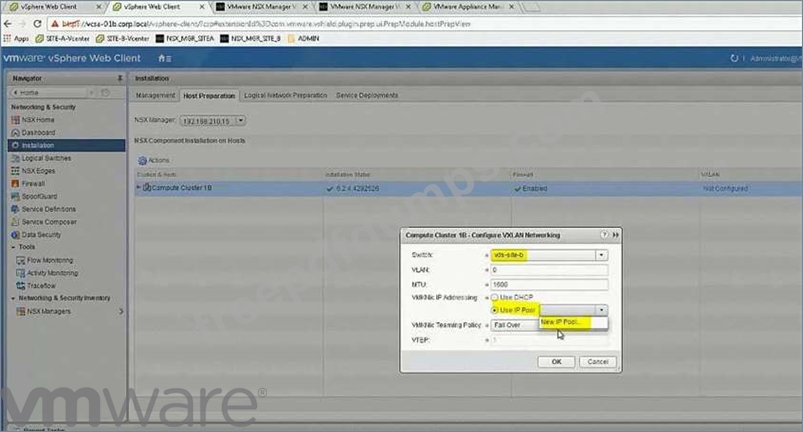
Task: Reload the browser page
Action: click(37, 24)
